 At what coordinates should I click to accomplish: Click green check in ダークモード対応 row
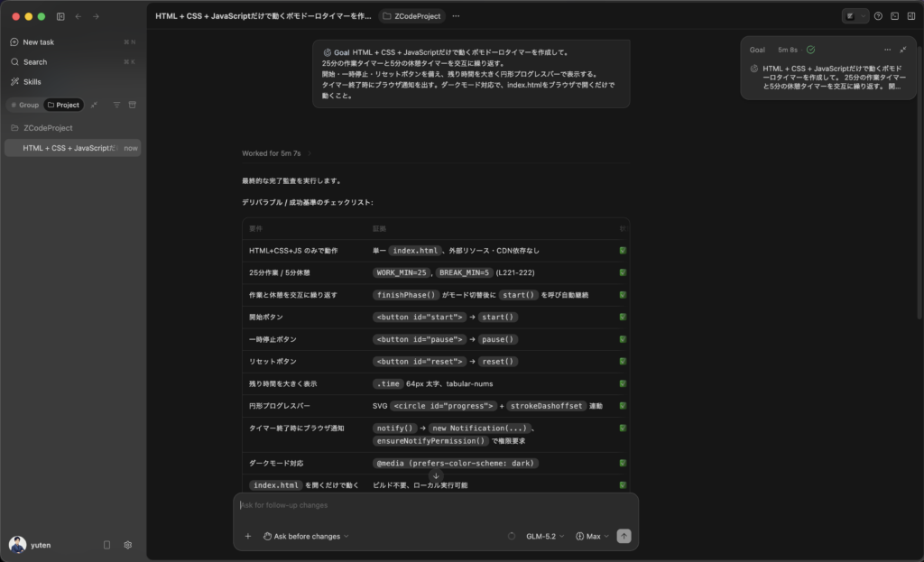(623, 463)
